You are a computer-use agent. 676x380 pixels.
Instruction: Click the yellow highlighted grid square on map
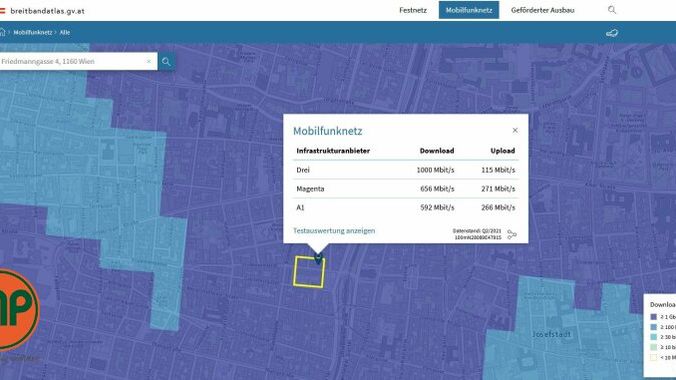point(309,272)
